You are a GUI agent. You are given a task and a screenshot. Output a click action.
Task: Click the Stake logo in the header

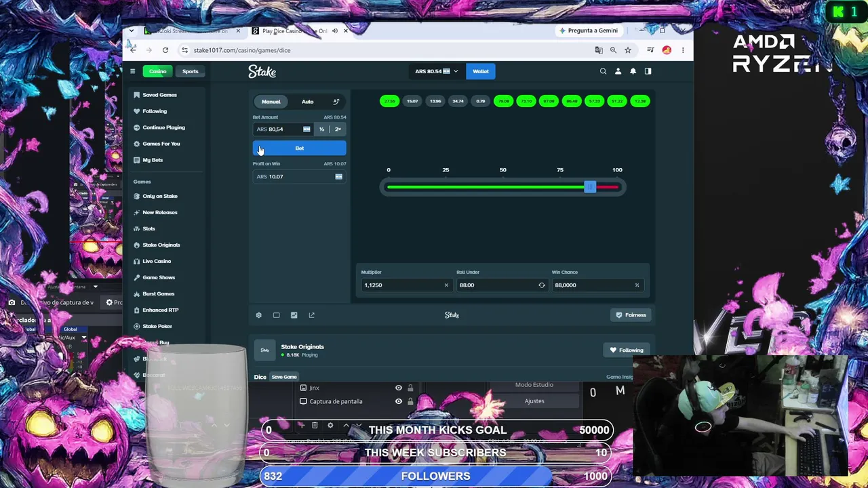tap(262, 71)
